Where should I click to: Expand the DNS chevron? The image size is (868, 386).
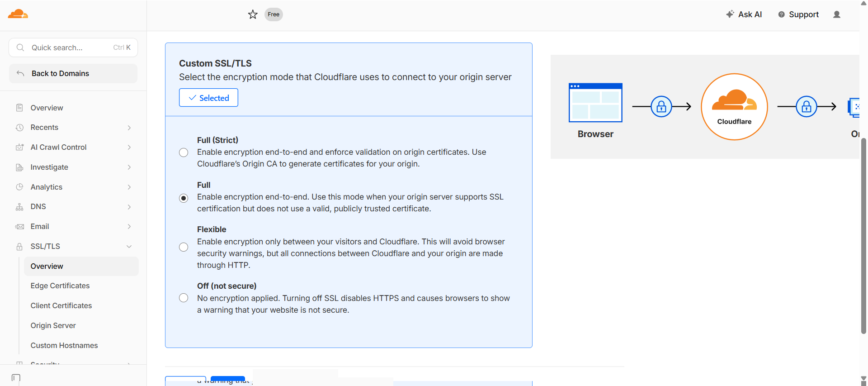tap(129, 207)
